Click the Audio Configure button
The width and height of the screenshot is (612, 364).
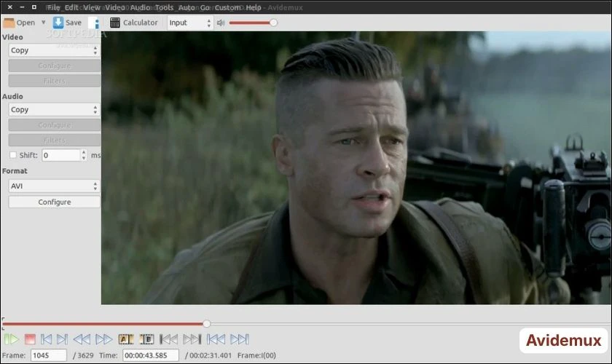(x=54, y=124)
